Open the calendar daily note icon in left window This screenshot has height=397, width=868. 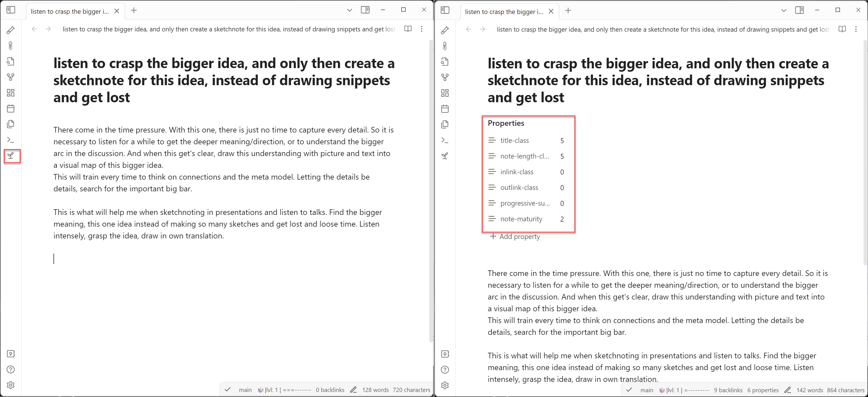tap(11, 109)
